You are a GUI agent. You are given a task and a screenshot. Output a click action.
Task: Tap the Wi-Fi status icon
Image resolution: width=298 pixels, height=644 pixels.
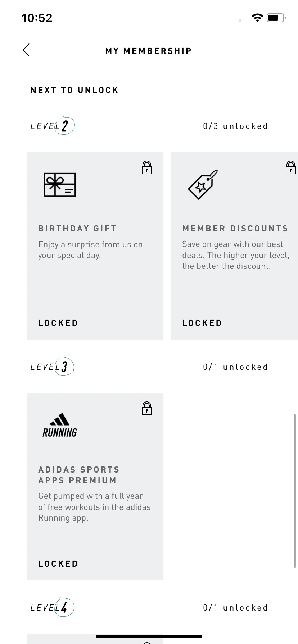(x=257, y=18)
